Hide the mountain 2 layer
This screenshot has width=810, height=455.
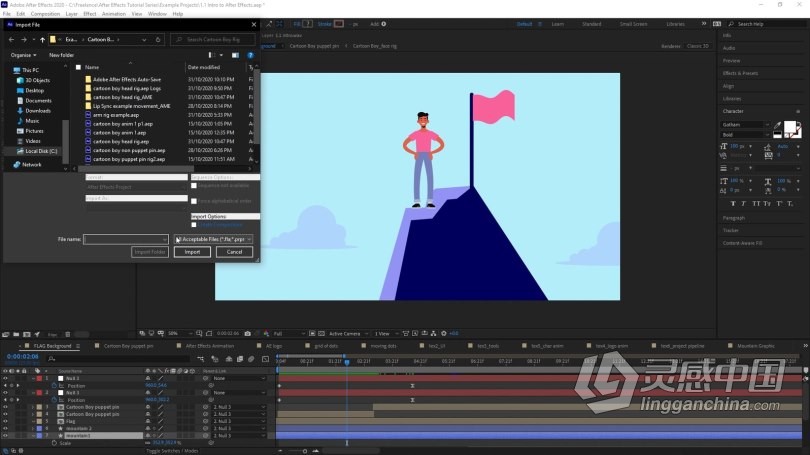click(5, 428)
